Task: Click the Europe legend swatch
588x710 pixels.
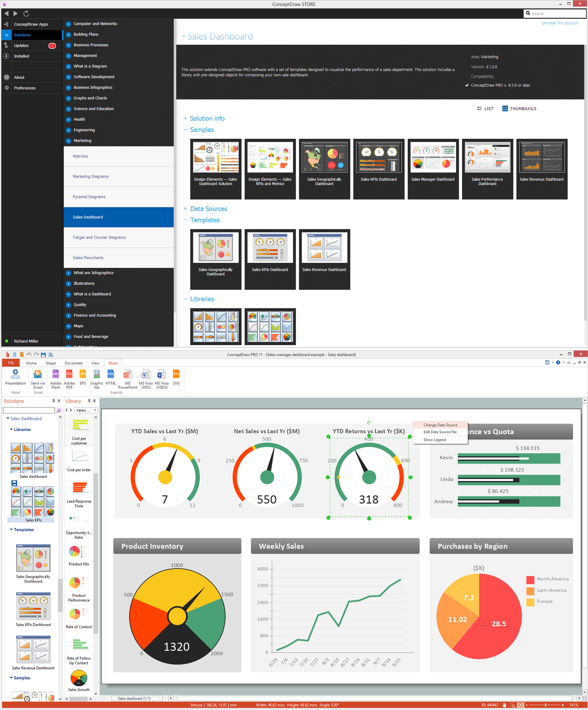Action: [x=530, y=602]
